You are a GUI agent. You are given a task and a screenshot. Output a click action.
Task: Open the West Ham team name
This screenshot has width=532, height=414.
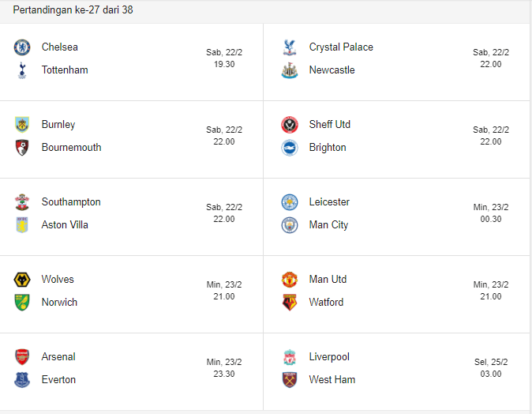click(x=332, y=379)
